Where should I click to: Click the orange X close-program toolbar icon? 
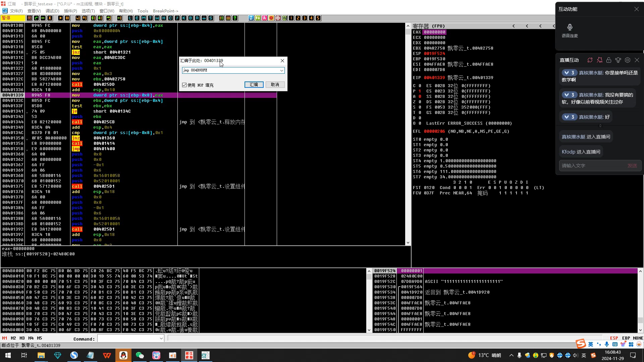(50, 18)
